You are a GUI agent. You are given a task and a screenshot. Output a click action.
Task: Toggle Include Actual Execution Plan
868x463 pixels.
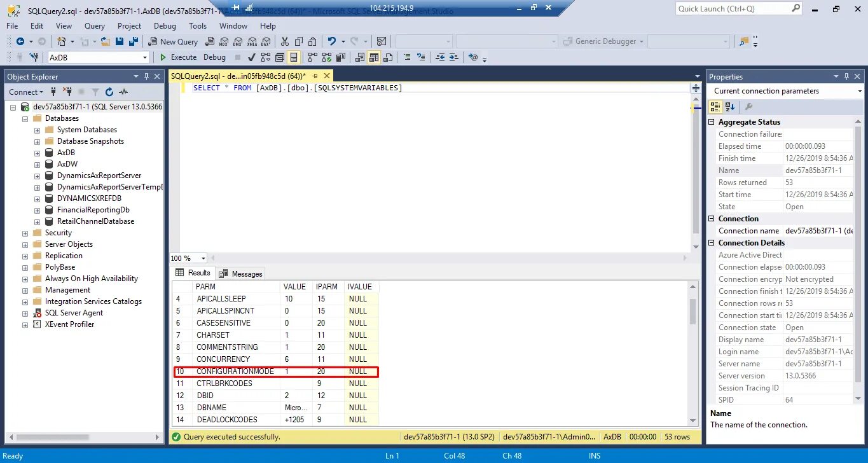(x=312, y=57)
